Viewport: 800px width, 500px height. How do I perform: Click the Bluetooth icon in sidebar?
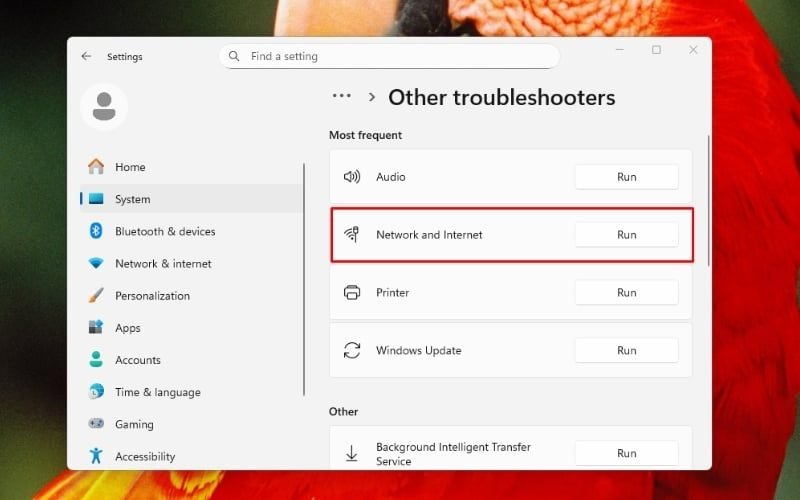pyautogui.click(x=96, y=231)
